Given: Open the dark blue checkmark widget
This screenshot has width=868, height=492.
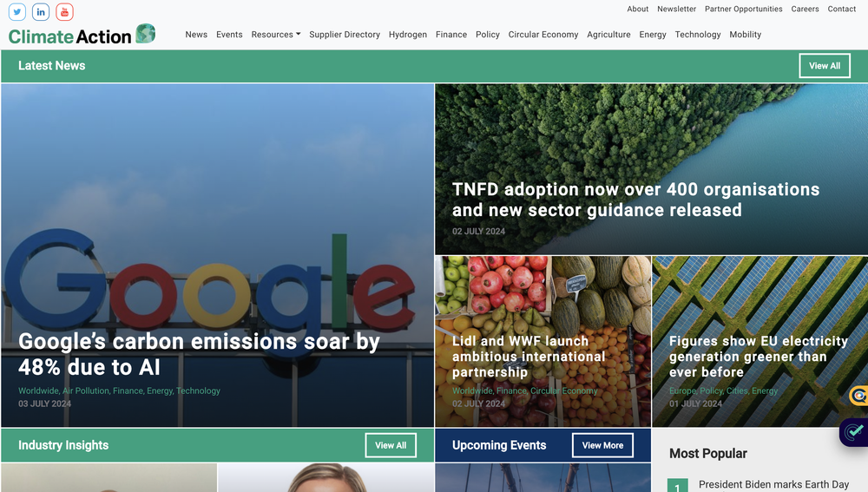Looking at the screenshot, I should [x=854, y=431].
